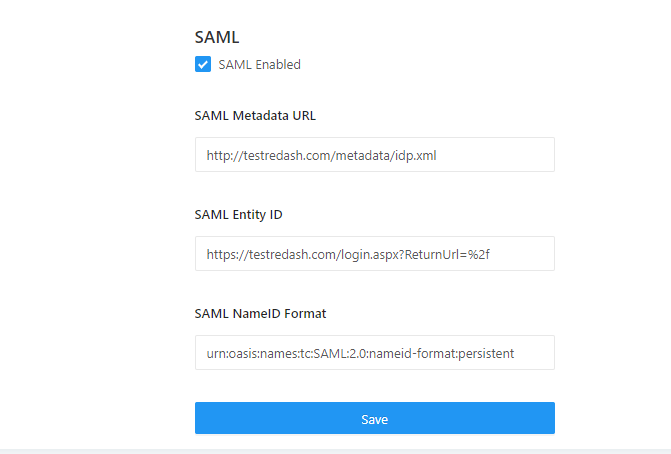Save the SAML settings
The width and height of the screenshot is (671, 454).
(375, 418)
